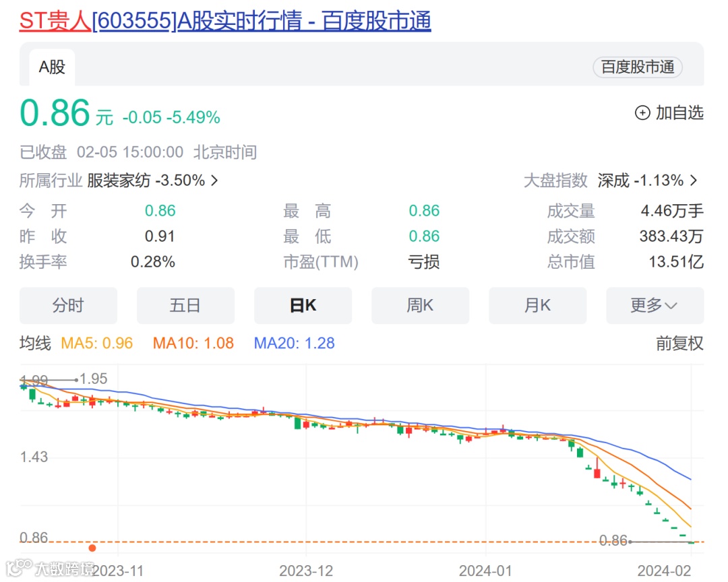The width and height of the screenshot is (728, 582).
Task: Click the MA10: 1.08 indicator
Action: tap(193, 344)
